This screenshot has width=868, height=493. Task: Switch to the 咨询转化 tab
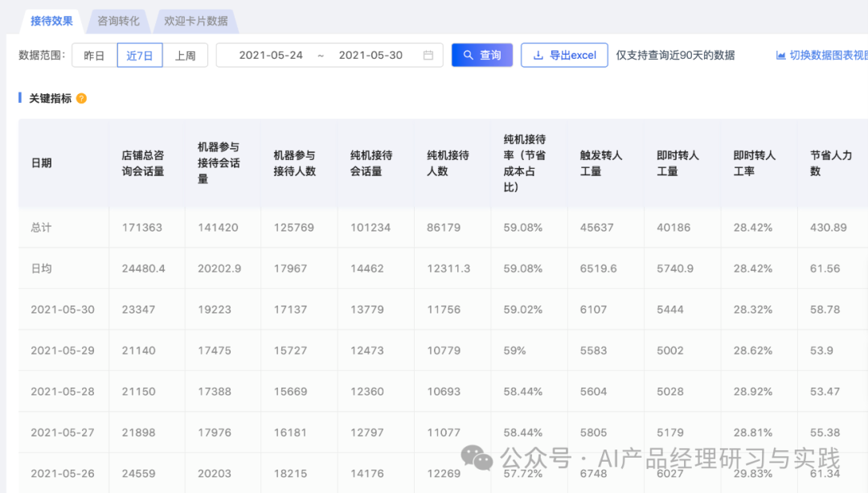point(118,21)
